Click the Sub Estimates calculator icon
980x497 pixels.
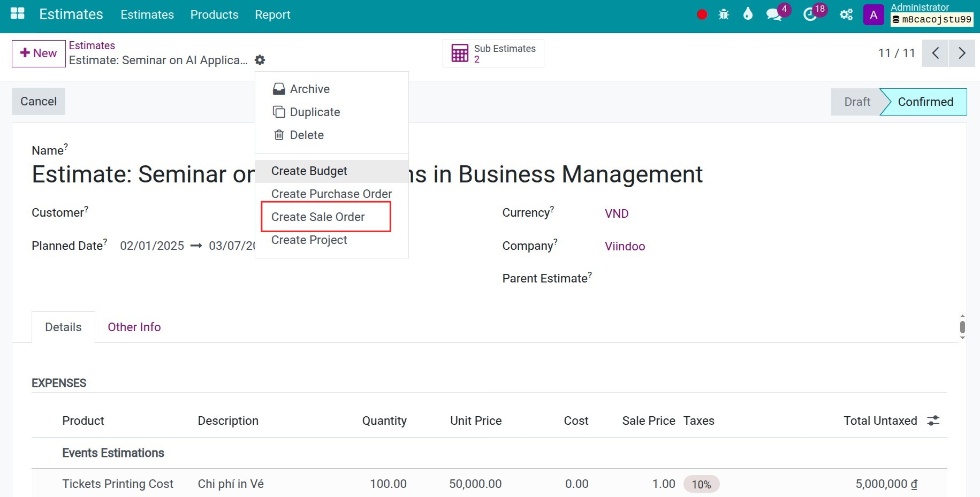pyautogui.click(x=460, y=53)
